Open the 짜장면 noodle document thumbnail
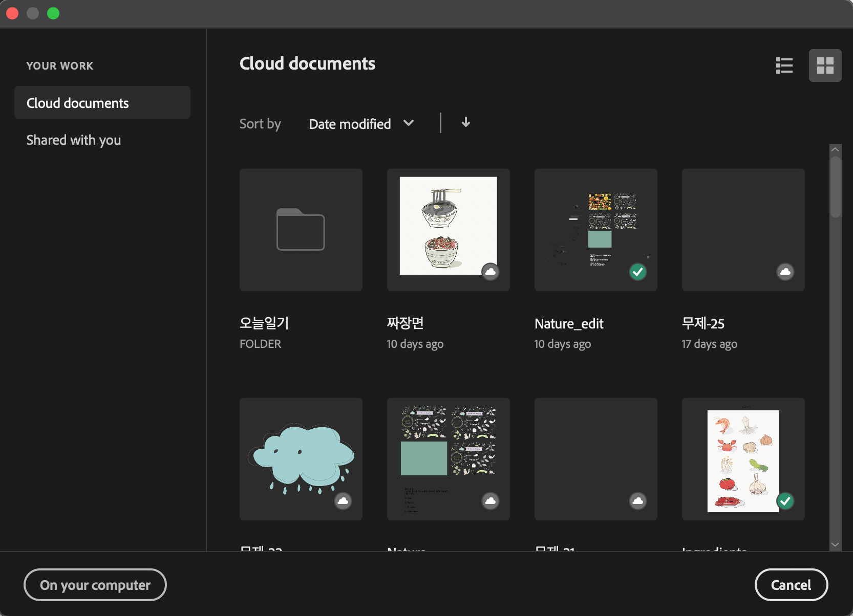Image resolution: width=853 pixels, height=616 pixels. click(x=449, y=230)
